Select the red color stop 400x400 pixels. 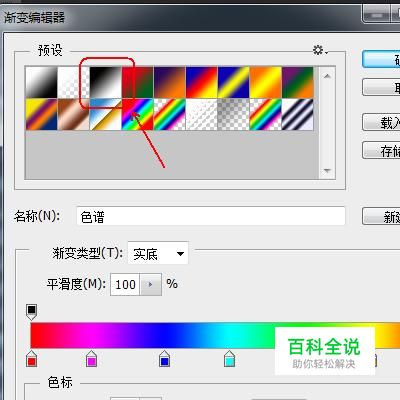[31, 359]
